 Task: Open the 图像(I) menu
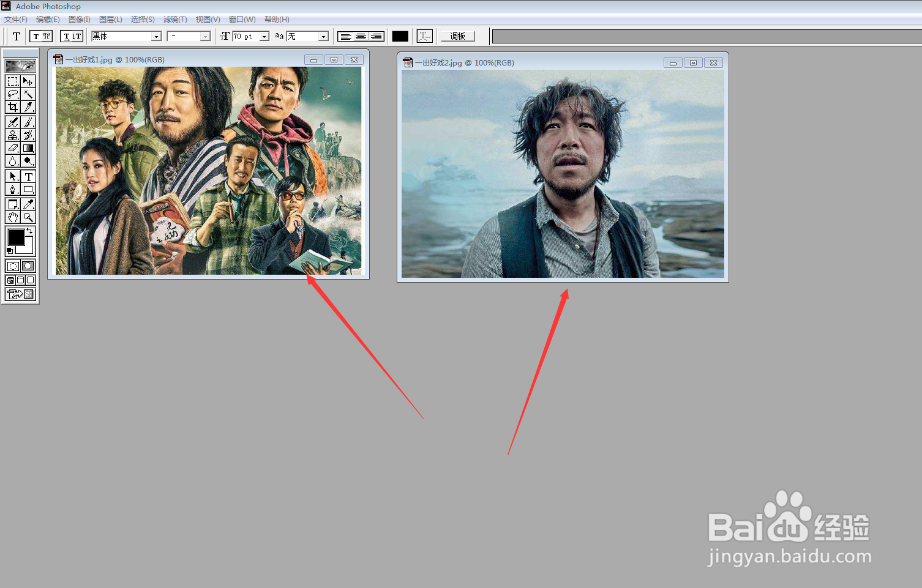(80, 20)
